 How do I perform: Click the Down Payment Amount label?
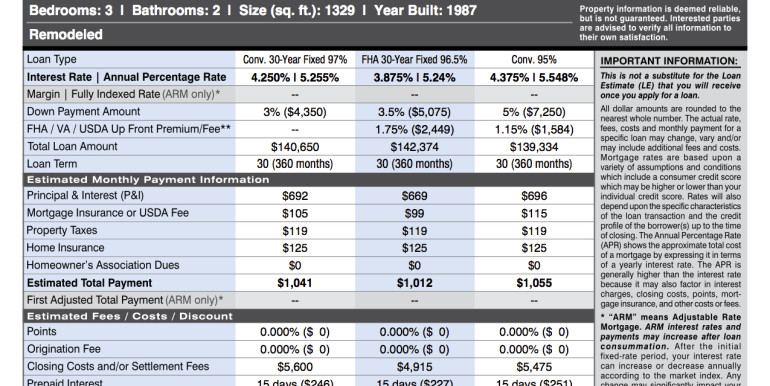(x=83, y=111)
